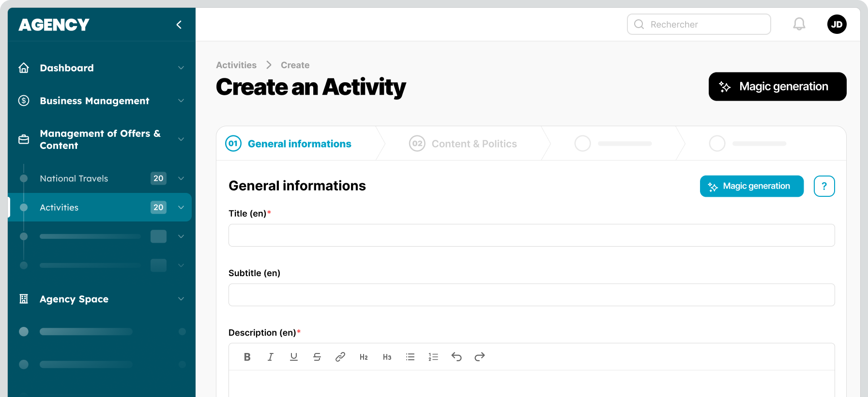Viewport: 868px width, 397px height.
Task: Click the National Travels 20 badge
Action: tap(158, 178)
